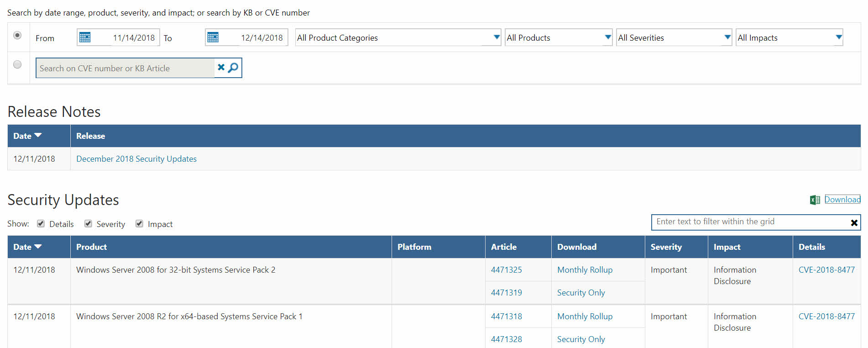The height and width of the screenshot is (348, 868).
Task: Open the From date calendar picker icon
Action: (85, 37)
